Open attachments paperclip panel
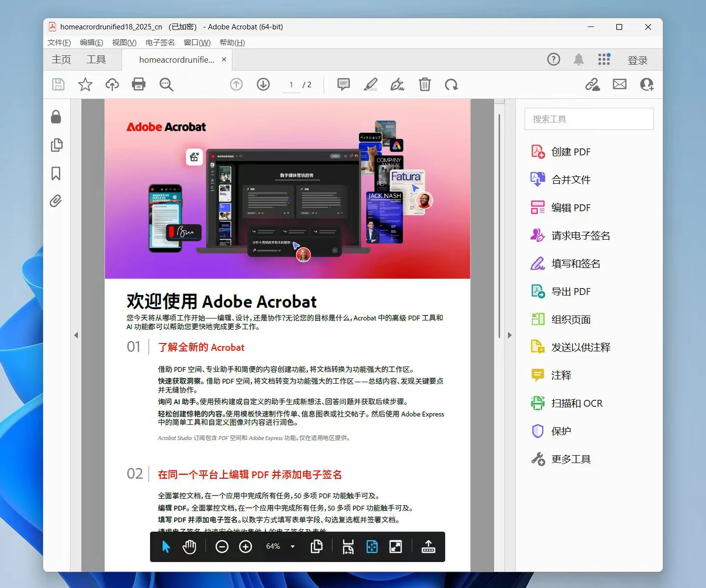Screen dimensions: 706x588 (55, 201)
